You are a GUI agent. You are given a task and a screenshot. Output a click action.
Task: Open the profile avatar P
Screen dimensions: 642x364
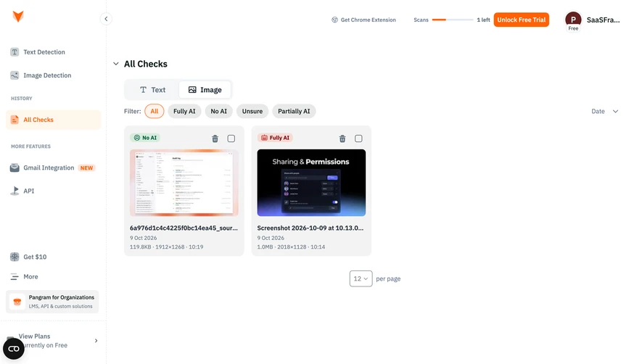573,20
